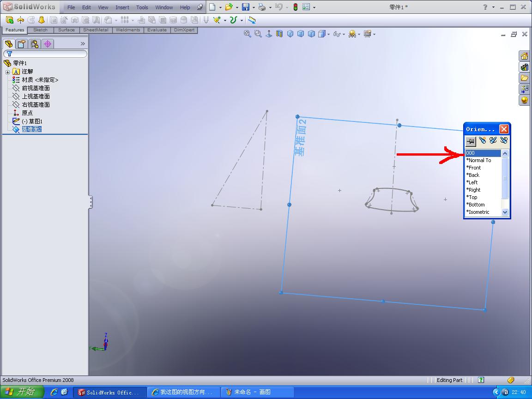Open dropdown arrow next to Save icon

pyautogui.click(x=254, y=7)
